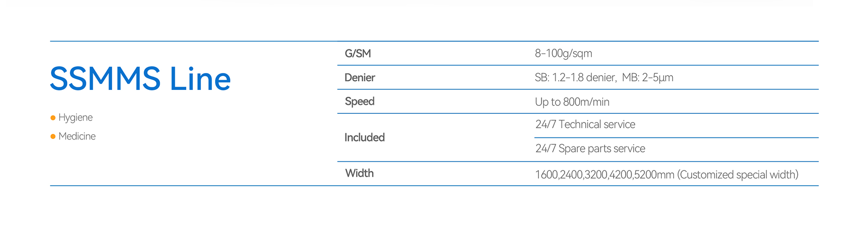Screen dimensions: 868x226
Task: Click the MB: 2-5μm text
Action: (x=647, y=78)
